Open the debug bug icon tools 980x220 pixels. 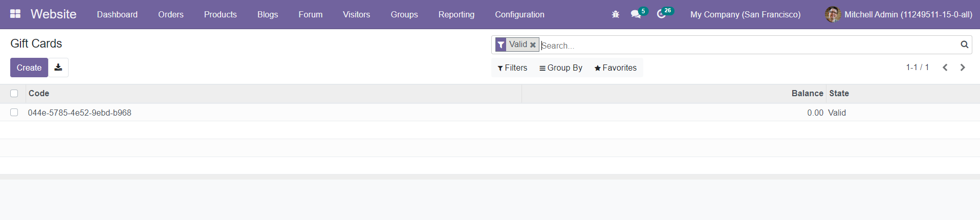click(x=616, y=14)
